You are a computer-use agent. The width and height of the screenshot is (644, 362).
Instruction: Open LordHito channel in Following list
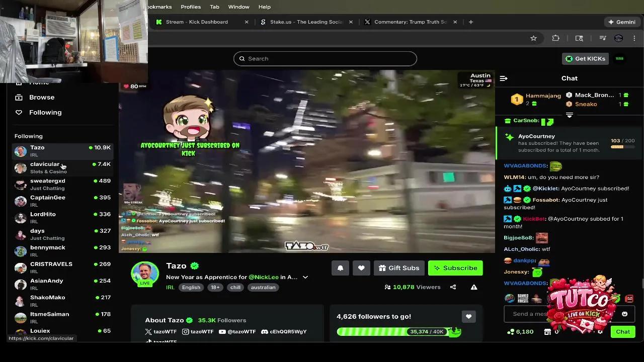62,217
